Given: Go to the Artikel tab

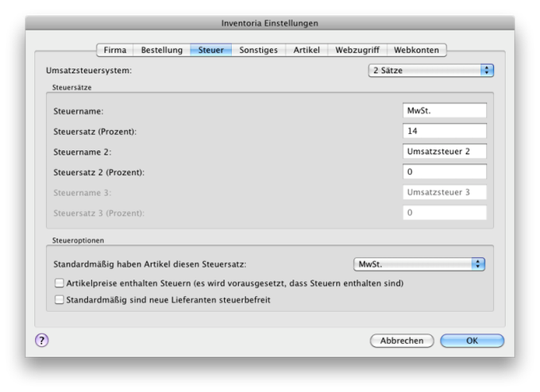Looking at the screenshot, I should click(307, 50).
